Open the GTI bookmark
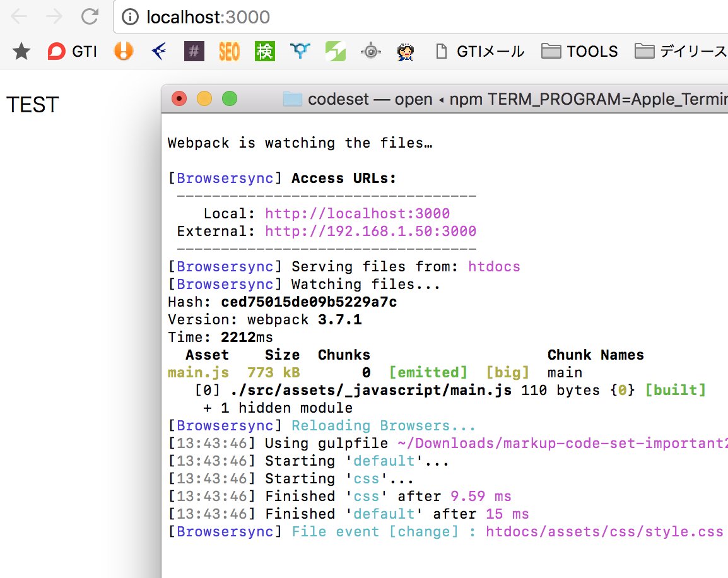The height and width of the screenshot is (578, 728). pos(72,51)
